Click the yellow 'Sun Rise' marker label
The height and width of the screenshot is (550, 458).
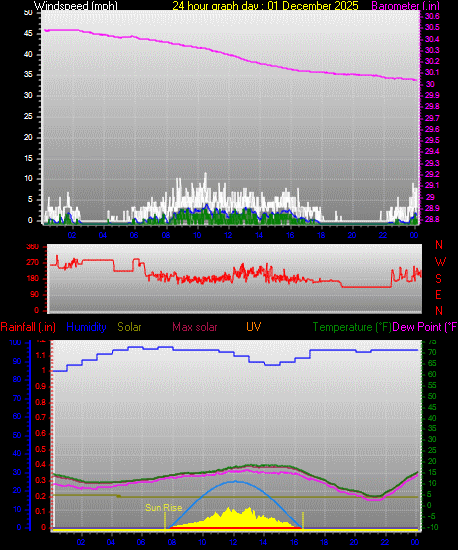tap(164, 508)
